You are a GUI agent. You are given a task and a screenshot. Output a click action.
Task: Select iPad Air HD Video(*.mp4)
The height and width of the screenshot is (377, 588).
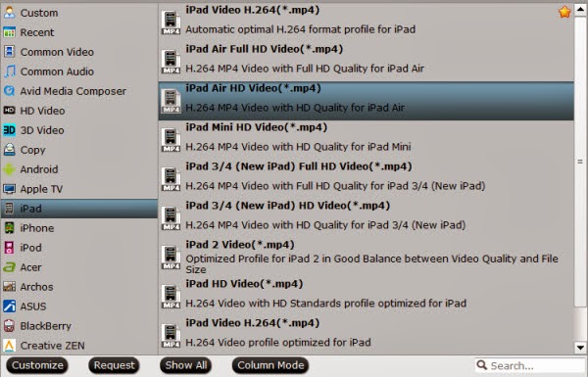pyautogui.click(x=366, y=101)
